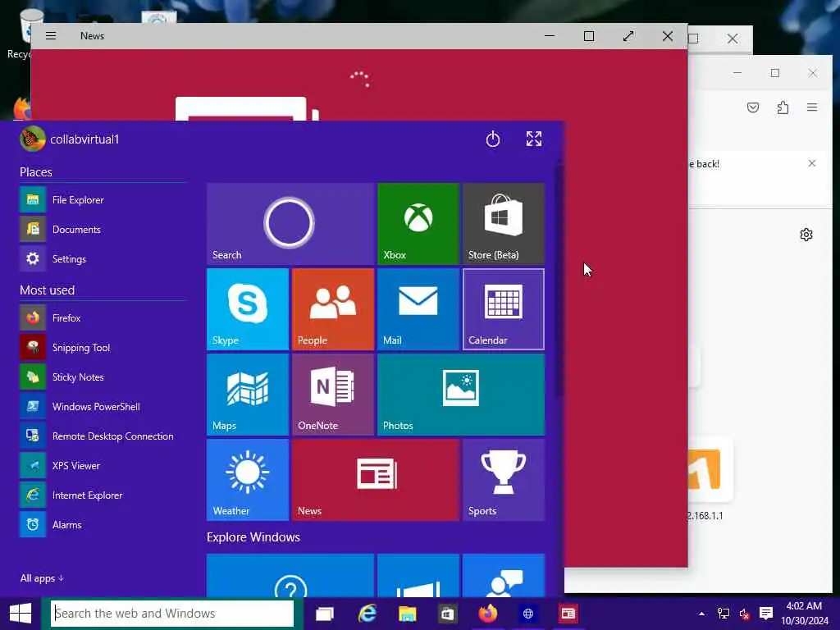Show hidden system tray icons

[x=701, y=614]
